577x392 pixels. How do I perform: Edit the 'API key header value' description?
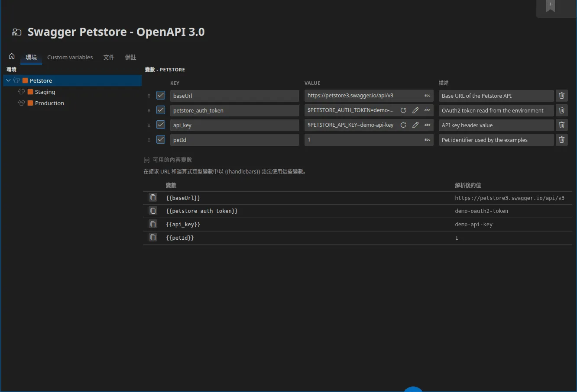point(496,125)
